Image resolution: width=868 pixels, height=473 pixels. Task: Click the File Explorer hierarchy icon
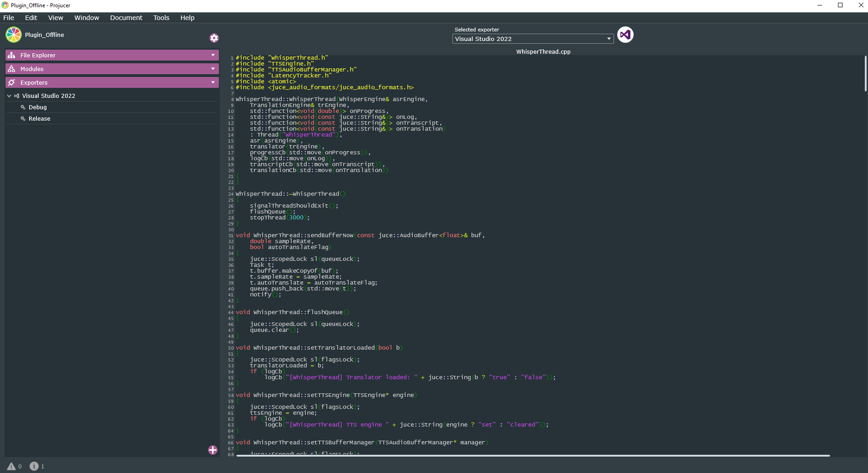point(12,55)
